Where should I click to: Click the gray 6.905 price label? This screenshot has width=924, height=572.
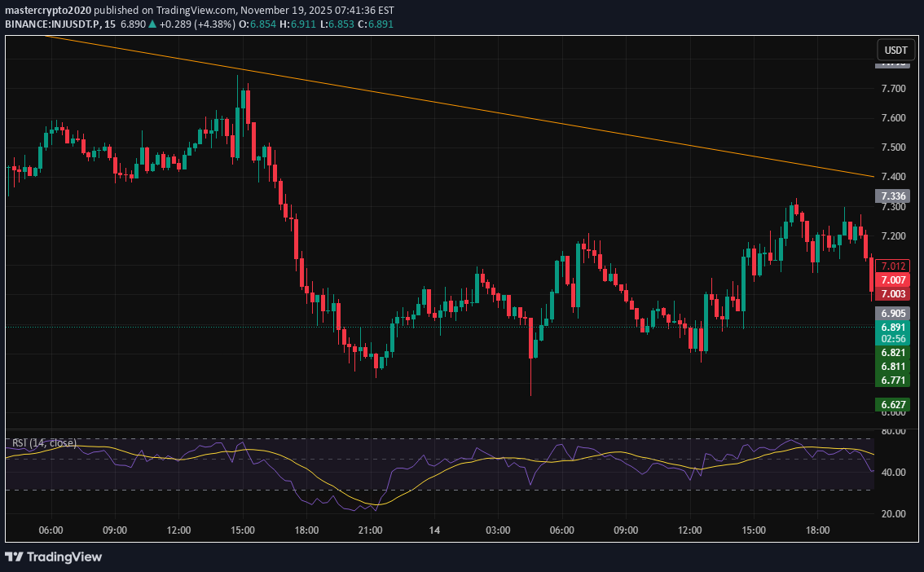tap(892, 313)
